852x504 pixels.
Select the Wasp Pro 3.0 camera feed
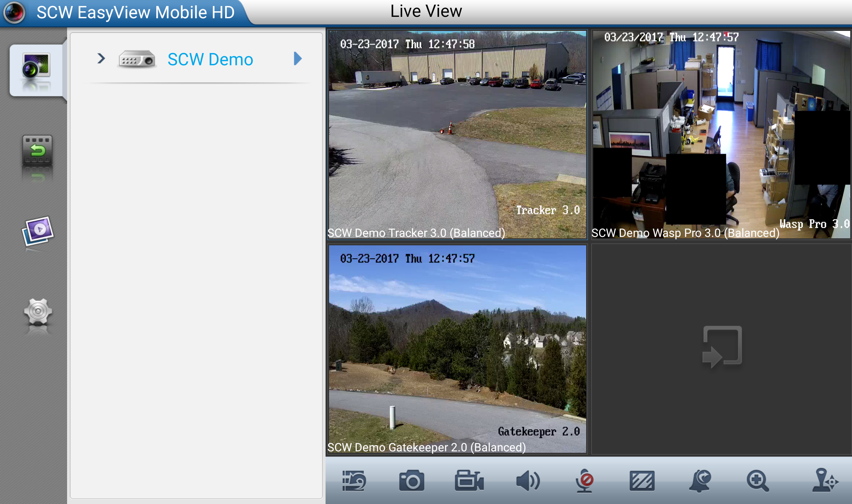pyautogui.click(x=721, y=135)
